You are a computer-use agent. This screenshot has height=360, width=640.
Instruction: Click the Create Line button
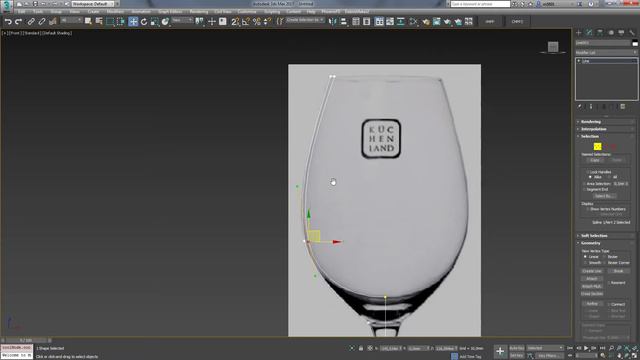(592, 271)
